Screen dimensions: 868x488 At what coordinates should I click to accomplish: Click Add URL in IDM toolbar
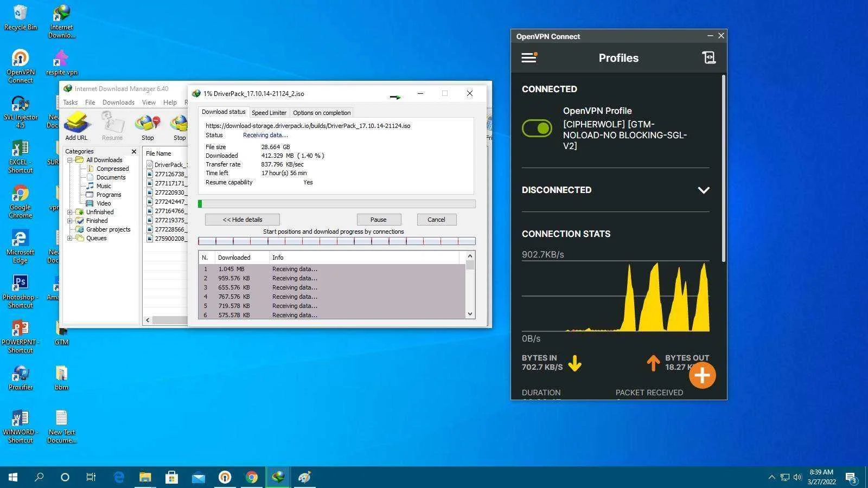point(76,126)
